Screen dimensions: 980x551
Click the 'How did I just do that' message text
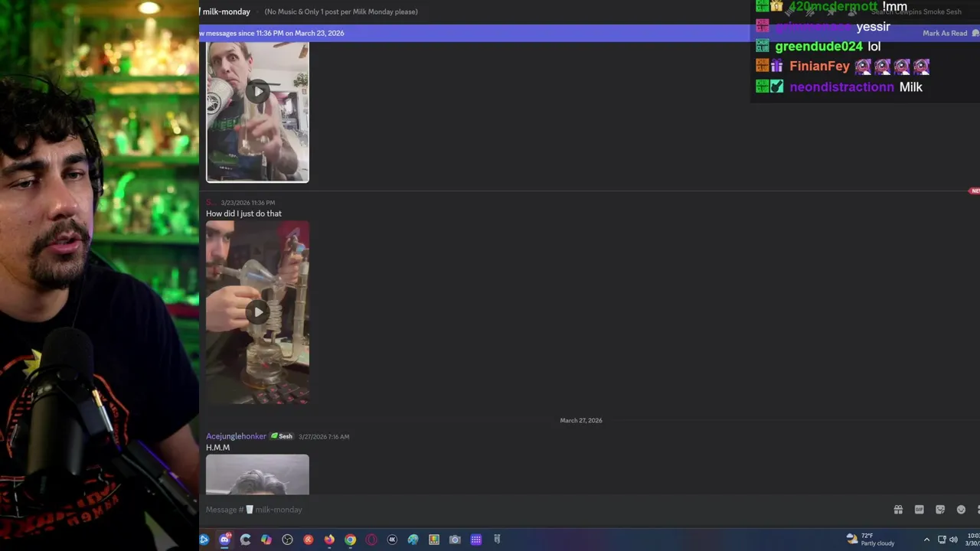243,214
